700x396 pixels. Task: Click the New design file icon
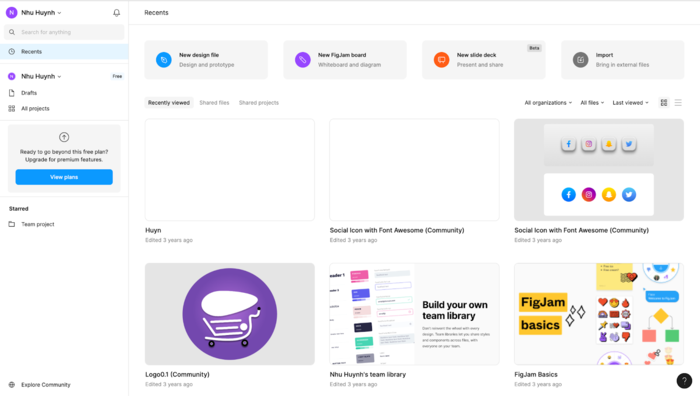tap(164, 60)
